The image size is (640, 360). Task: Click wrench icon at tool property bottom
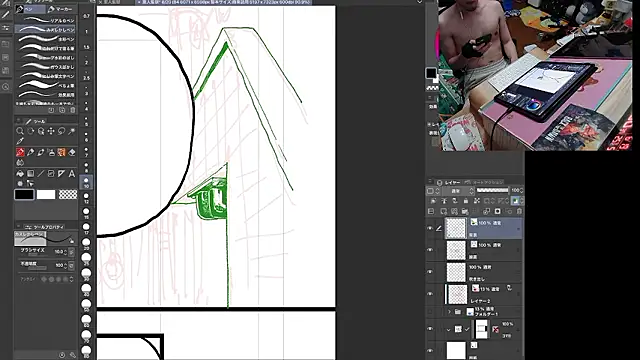pos(73,355)
